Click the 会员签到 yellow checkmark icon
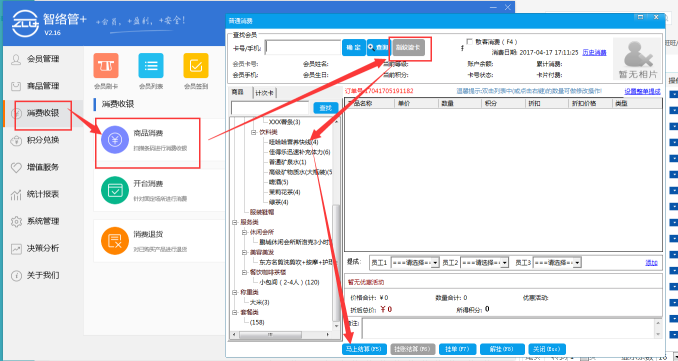This screenshot has height=361, width=678. point(196,66)
